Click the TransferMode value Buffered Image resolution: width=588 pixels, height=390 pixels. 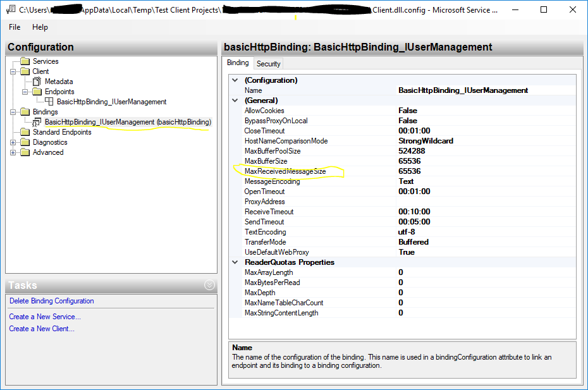click(486, 242)
